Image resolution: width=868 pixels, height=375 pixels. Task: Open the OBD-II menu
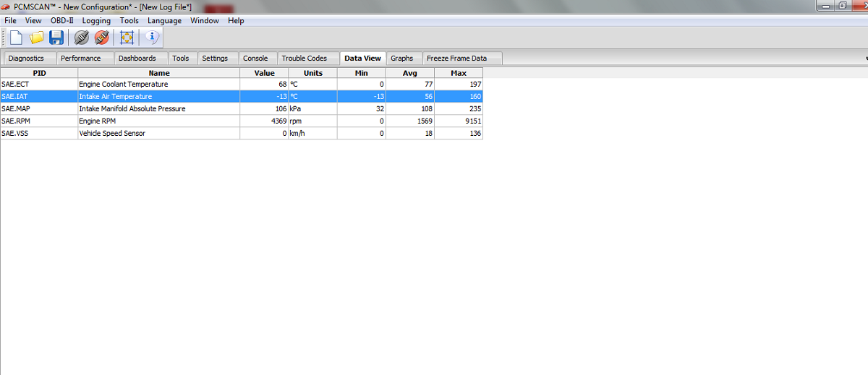[x=62, y=21]
